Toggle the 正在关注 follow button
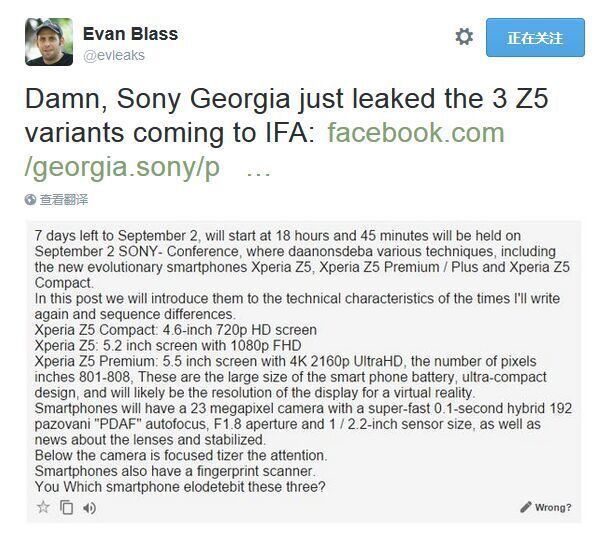Screen dimensions: 610x543 535,38
